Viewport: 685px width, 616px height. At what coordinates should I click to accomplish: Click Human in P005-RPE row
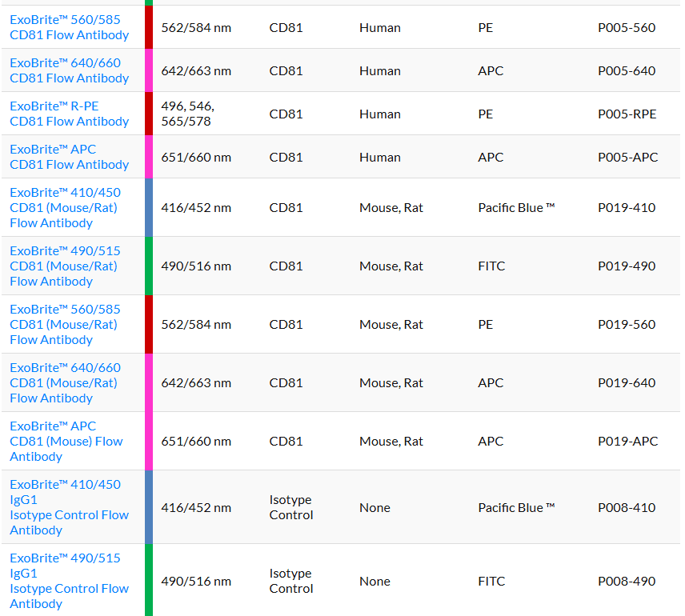(x=379, y=114)
